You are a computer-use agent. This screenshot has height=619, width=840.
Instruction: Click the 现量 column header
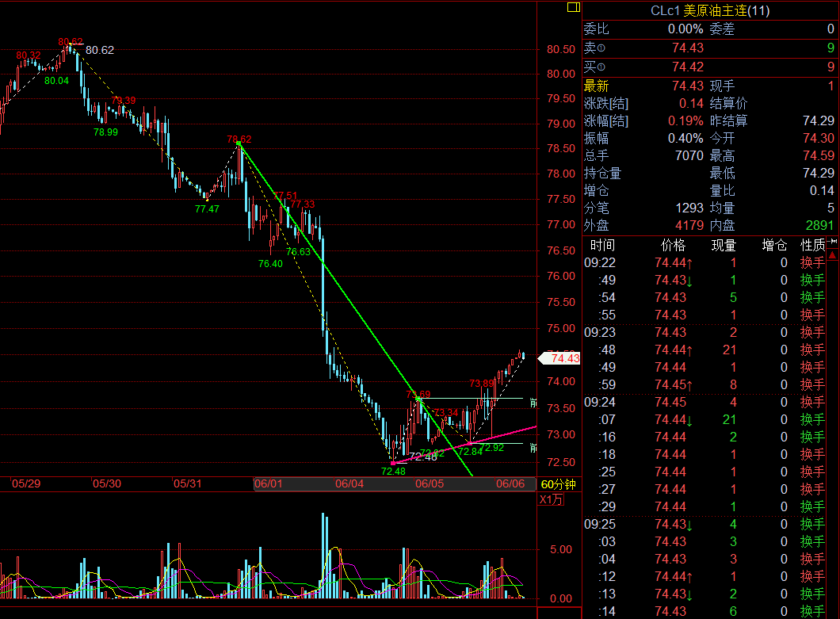click(x=724, y=246)
